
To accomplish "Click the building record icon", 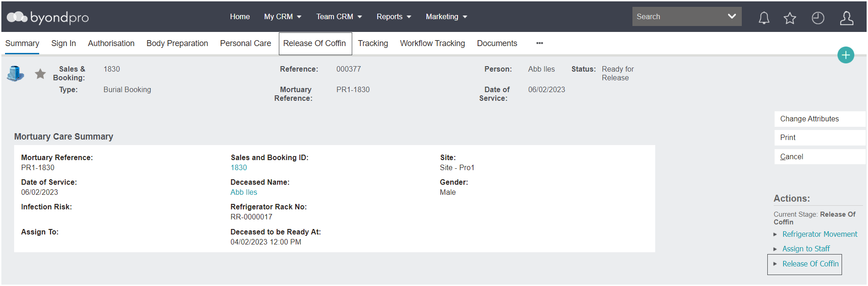I will pyautogui.click(x=15, y=73).
